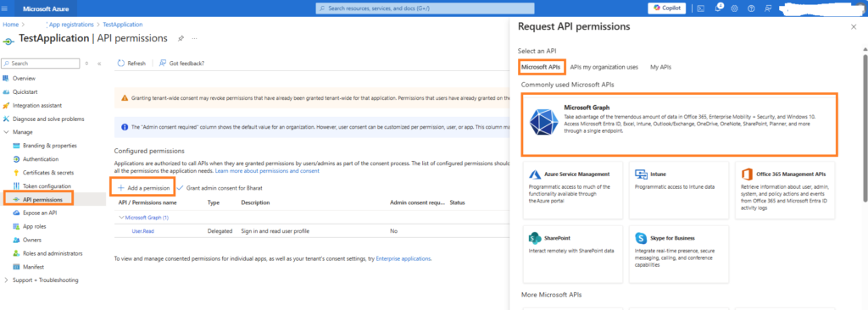Go to Home breadcrumb link
The height and width of the screenshot is (310, 868).
coord(10,25)
